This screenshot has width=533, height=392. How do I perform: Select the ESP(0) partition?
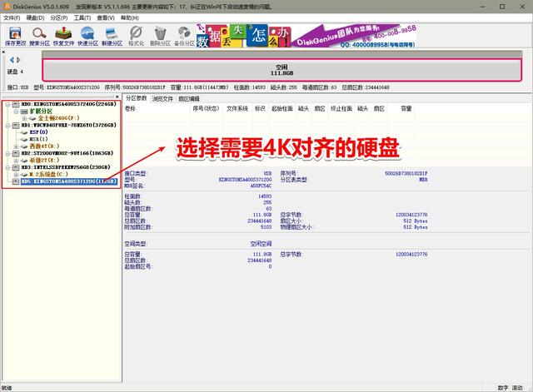39,132
